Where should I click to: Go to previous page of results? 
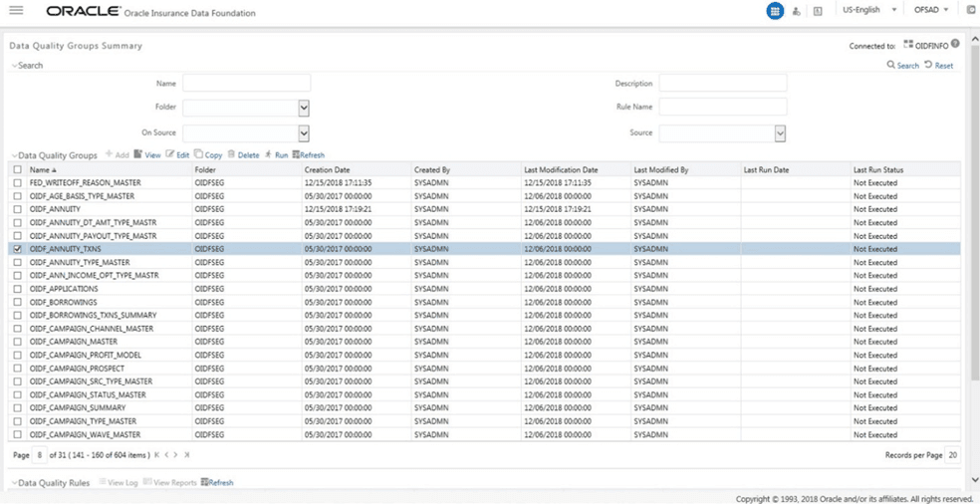click(x=167, y=455)
